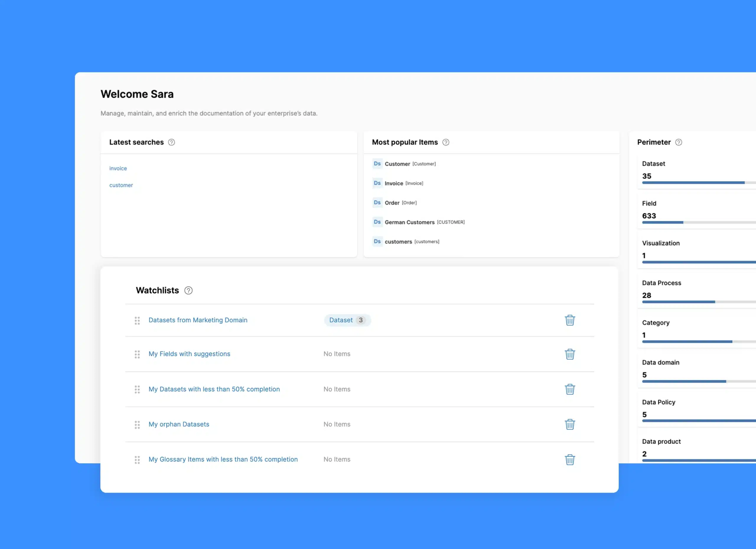Image resolution: width=756 pixels, height=549 pixels.
Task: Grab drag handle for My Glossary Items row
Action: pos(137,460)
